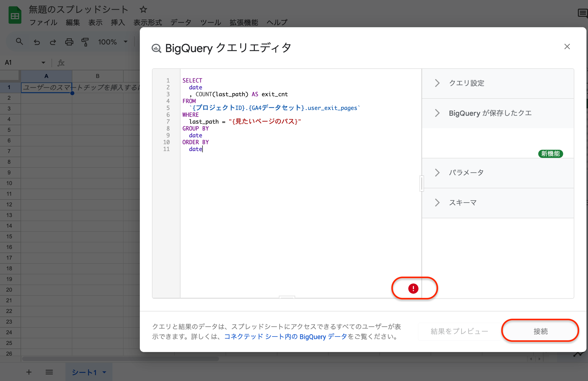Open the ツール menu
This screenshot has width=588, height=381.
[210, 22]
